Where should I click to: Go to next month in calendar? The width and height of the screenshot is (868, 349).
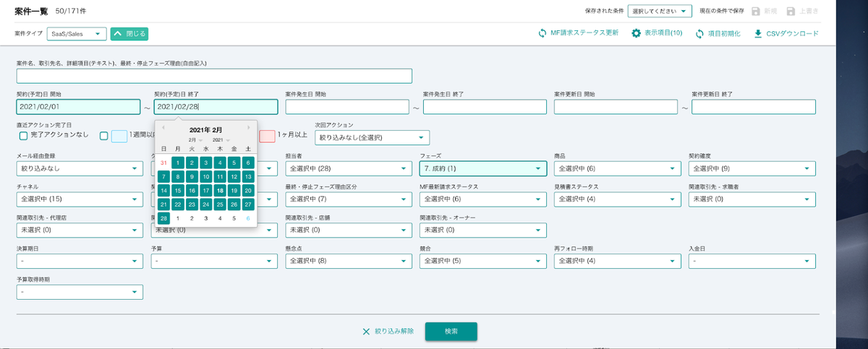(x=249, y=128)
